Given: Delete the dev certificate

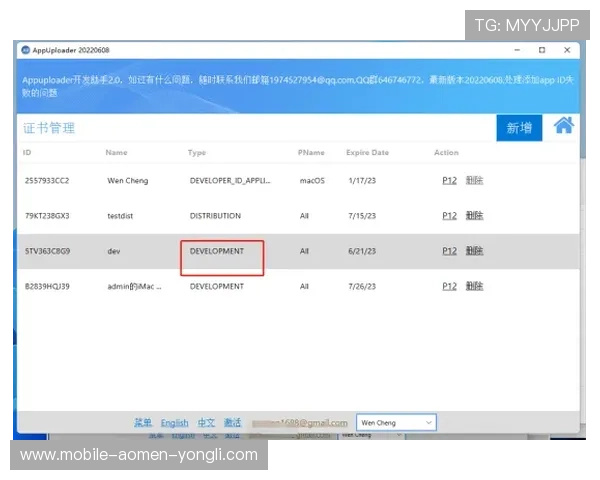Looking at the screenshot, I should click(x=474, y=251).
